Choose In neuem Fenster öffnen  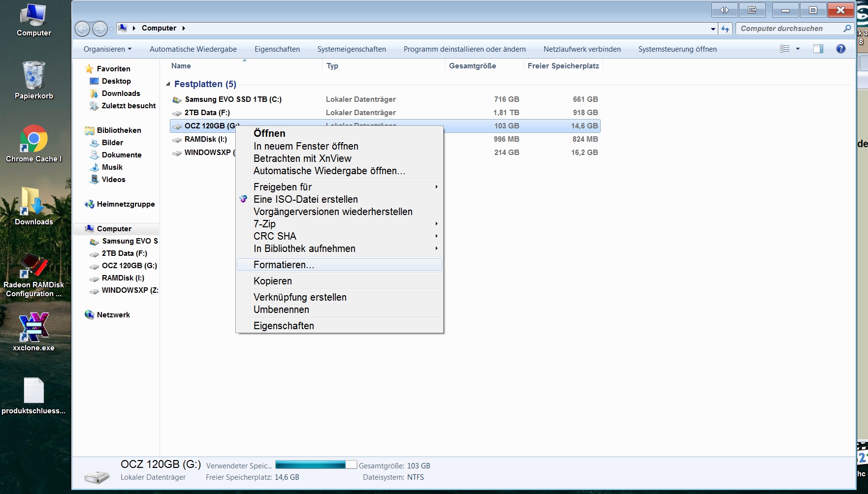[339, 146]
